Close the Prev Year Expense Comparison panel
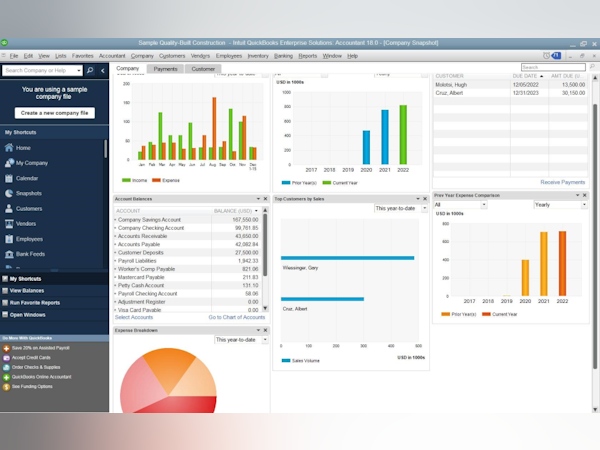This screenshot has height=450, width=600. [x=584, y=195]
